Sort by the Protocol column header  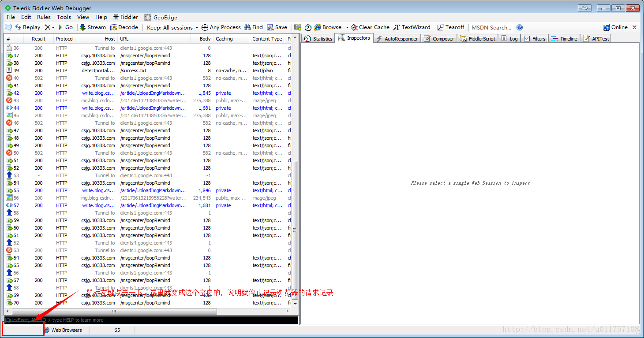point(65,39)
